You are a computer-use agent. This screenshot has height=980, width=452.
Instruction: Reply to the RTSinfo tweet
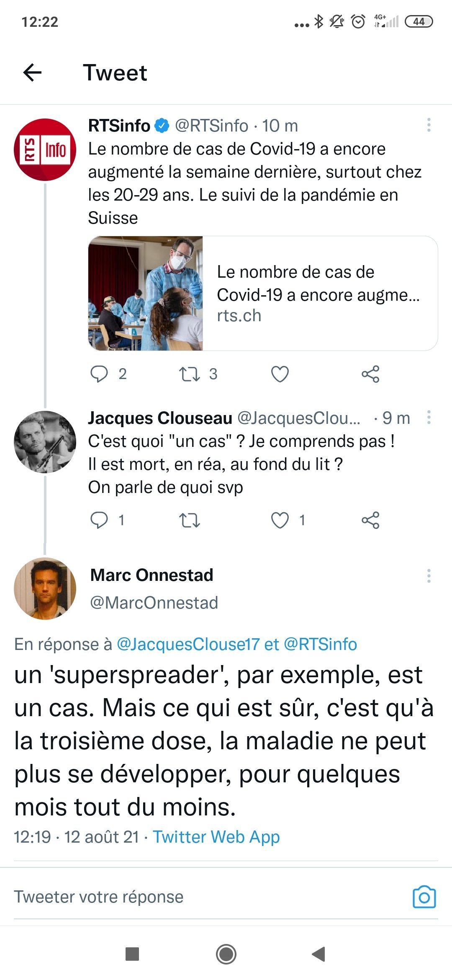click(x=99, y=374)
